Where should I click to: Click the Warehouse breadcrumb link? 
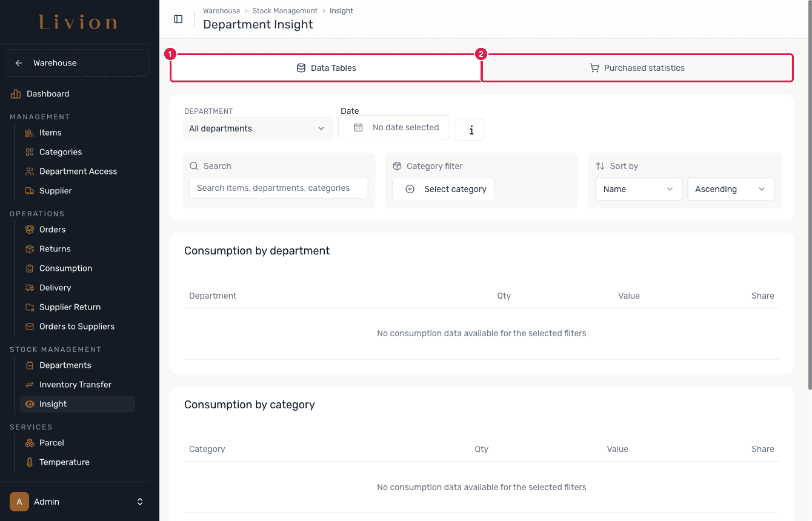(221, 11)
